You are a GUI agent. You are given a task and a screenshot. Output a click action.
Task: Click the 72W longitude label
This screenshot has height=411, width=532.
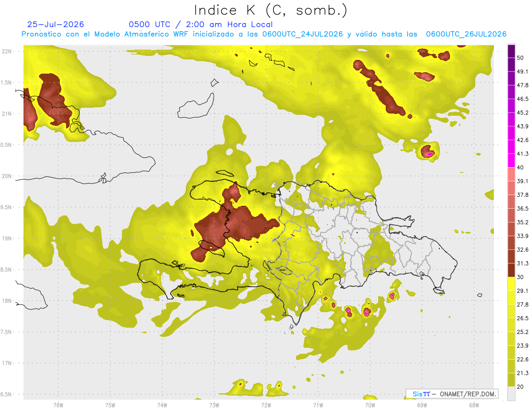266,405
